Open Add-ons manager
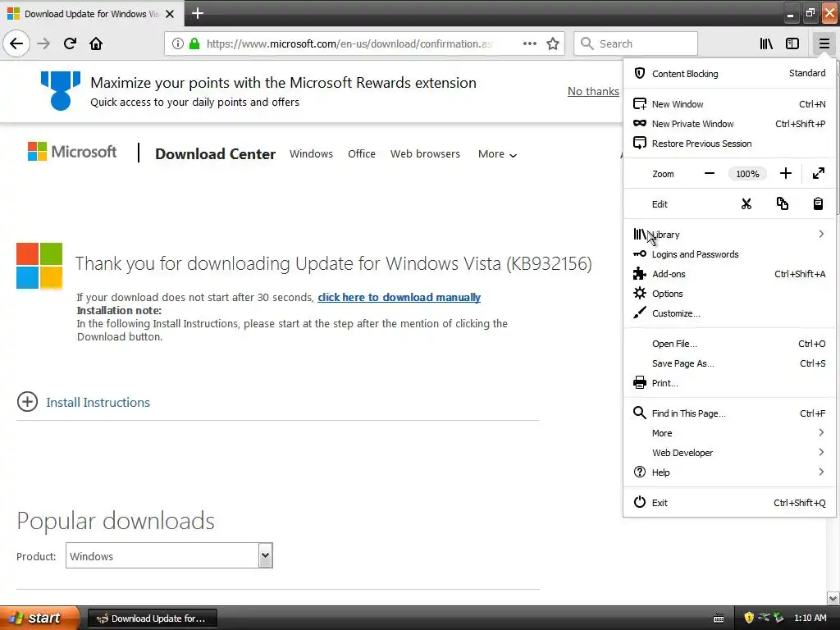 point(729,274)
